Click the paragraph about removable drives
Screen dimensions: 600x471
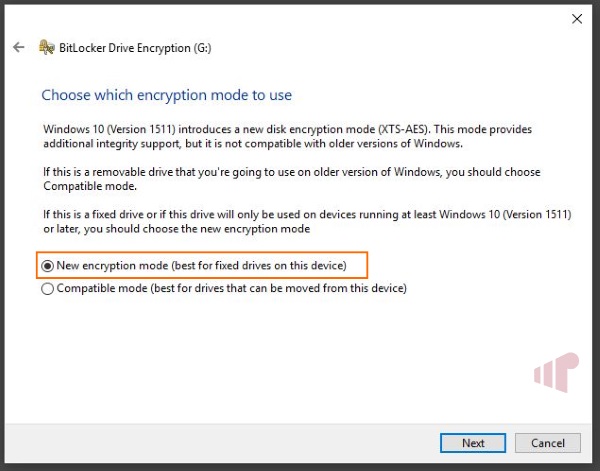[292, 179]
